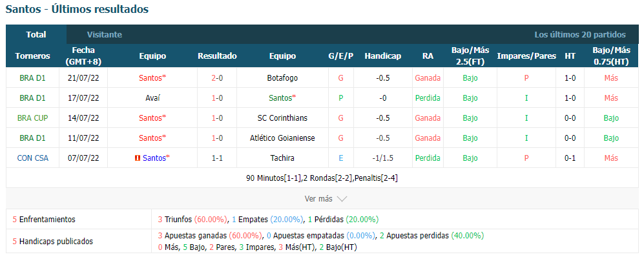This screenshot has height=259, width=644.
Task: Click the Ver más chevron arrow
Action: [342, 199]
